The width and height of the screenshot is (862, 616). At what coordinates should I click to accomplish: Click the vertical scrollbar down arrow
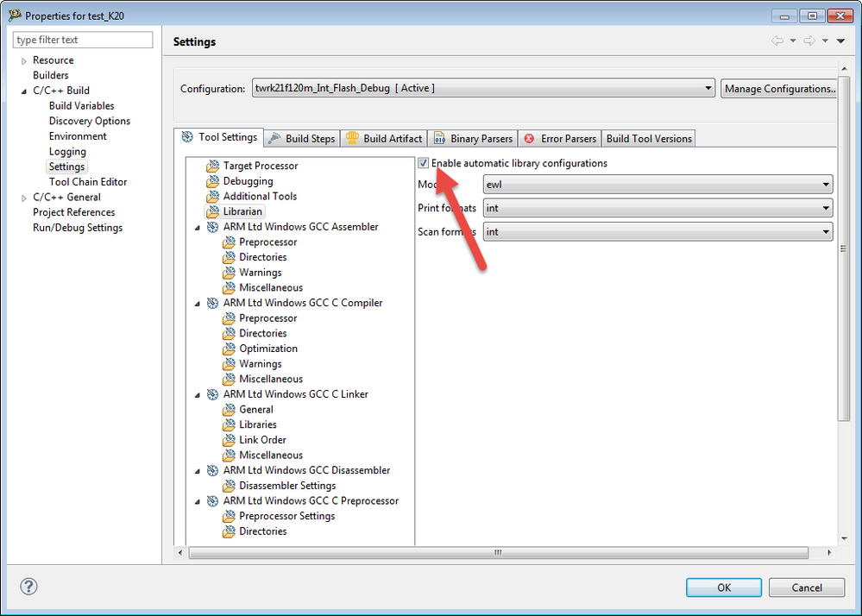click(x=844, y=538)
